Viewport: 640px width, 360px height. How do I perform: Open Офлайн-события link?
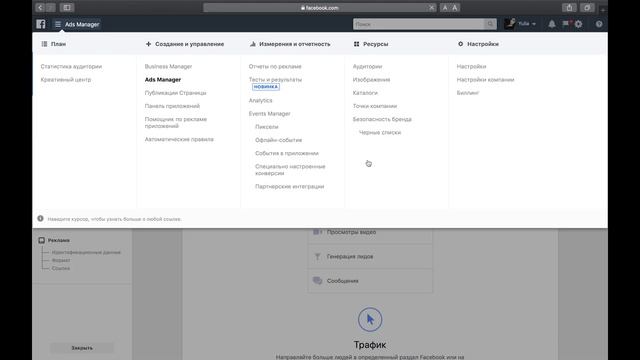point(278,140)
